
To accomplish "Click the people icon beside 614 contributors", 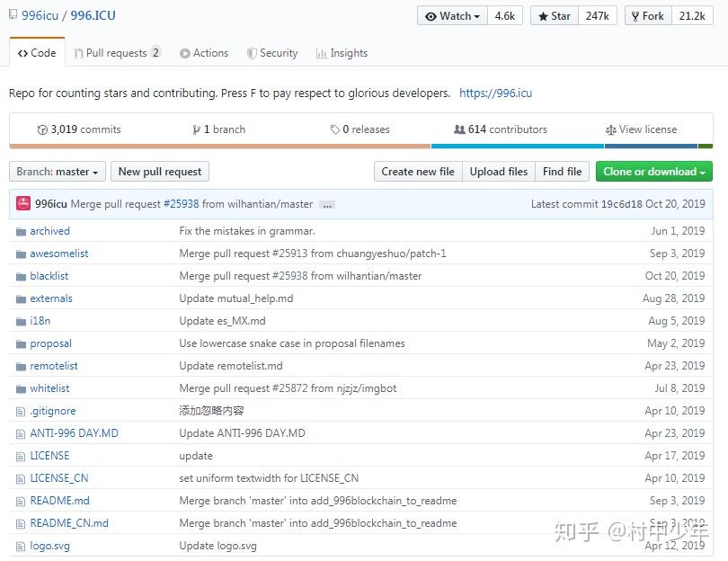I will 459,129.
